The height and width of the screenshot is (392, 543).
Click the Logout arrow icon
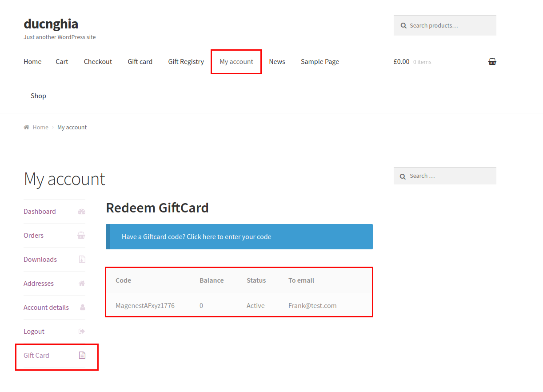click(81, 331)
